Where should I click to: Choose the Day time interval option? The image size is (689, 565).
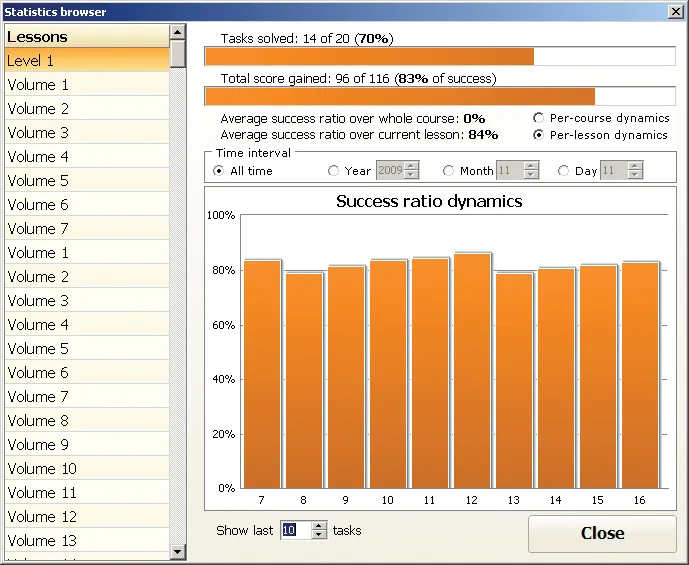point(563,171)
